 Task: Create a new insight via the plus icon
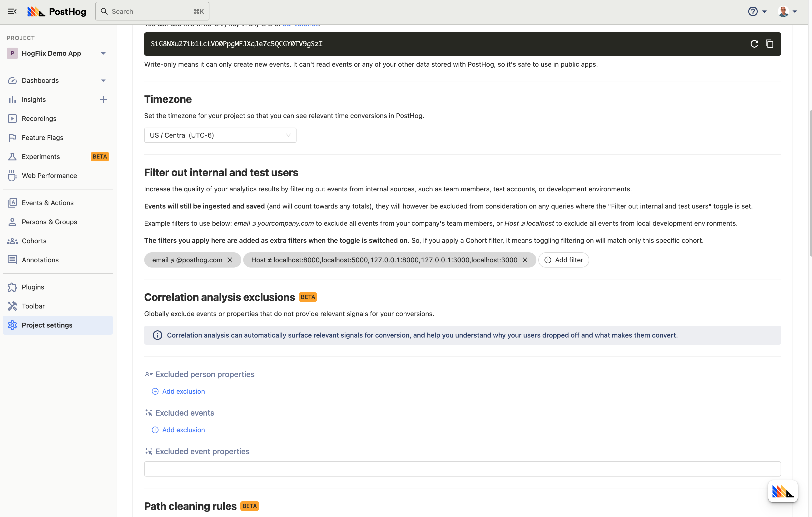point(103,99)
